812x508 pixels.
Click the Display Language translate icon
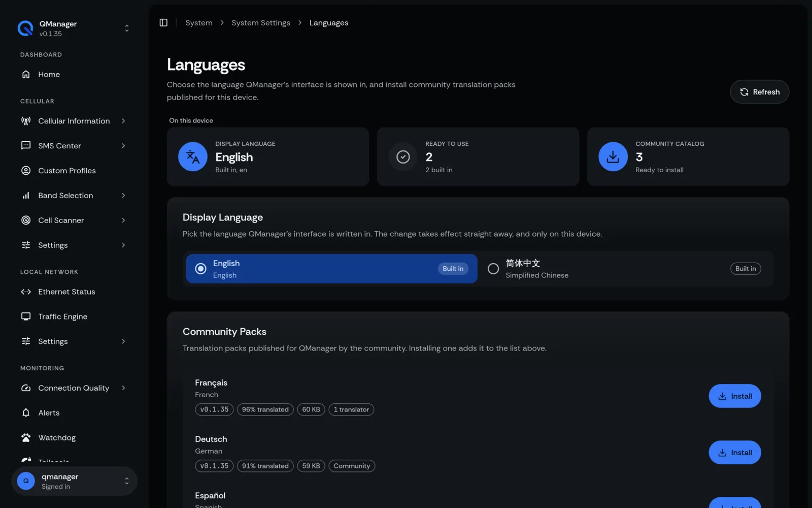point(193,156)
